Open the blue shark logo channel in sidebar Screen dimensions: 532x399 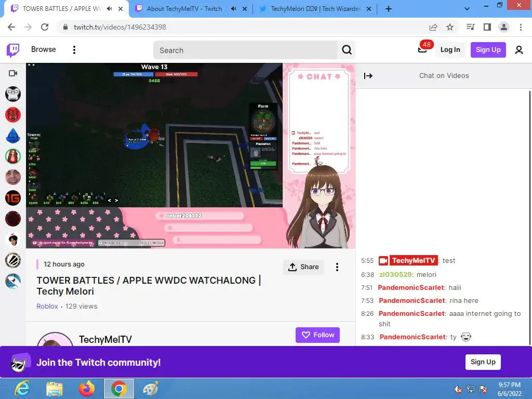(x=13, y=281)
